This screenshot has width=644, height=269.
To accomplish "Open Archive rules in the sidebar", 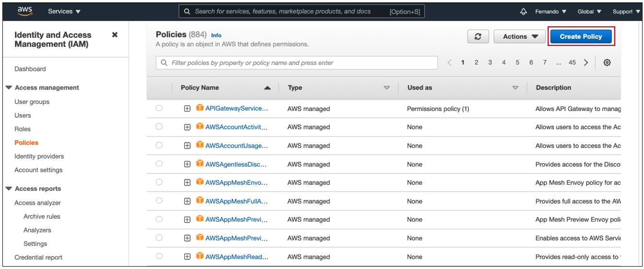I will click(x=42, y=216).
